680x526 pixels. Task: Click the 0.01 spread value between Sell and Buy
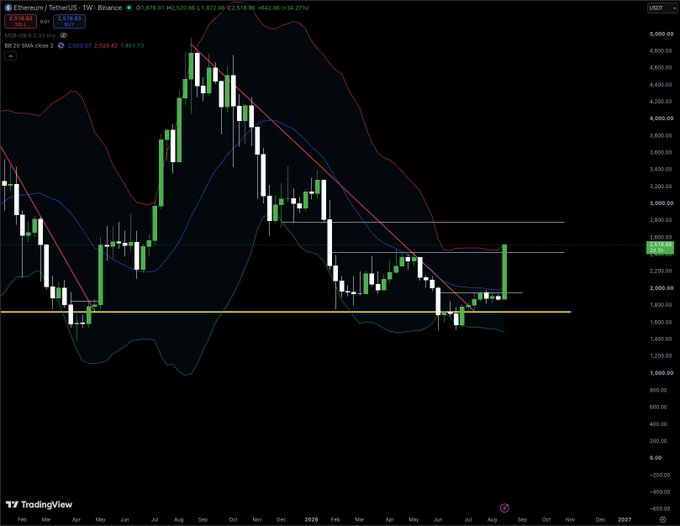point(45,21)
